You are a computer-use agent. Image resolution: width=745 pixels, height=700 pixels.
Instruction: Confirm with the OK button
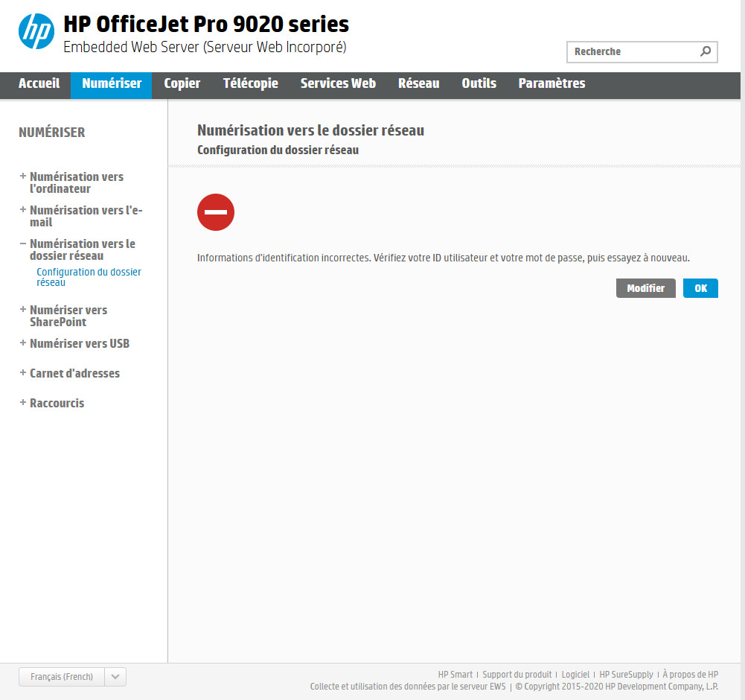click(700, 288)
